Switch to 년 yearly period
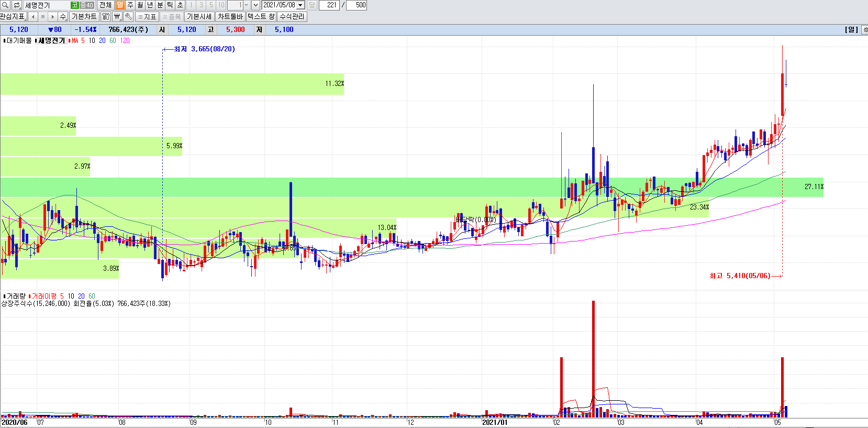The width and height of the screenshot is (868, 428). (x=150, y=5)
